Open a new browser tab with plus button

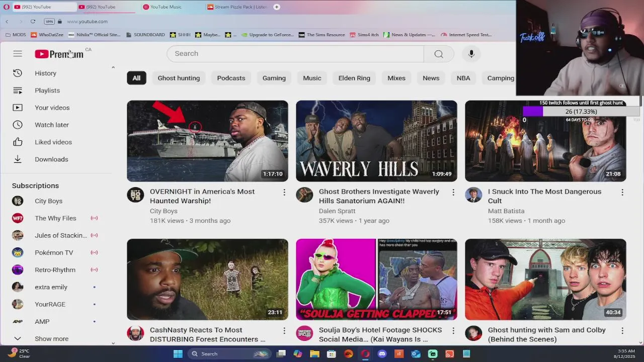pos(277,7)
